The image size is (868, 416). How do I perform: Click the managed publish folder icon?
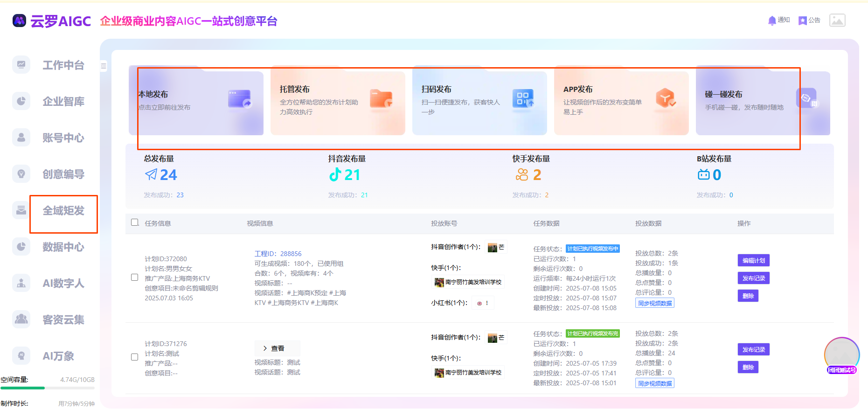point(381,99)
